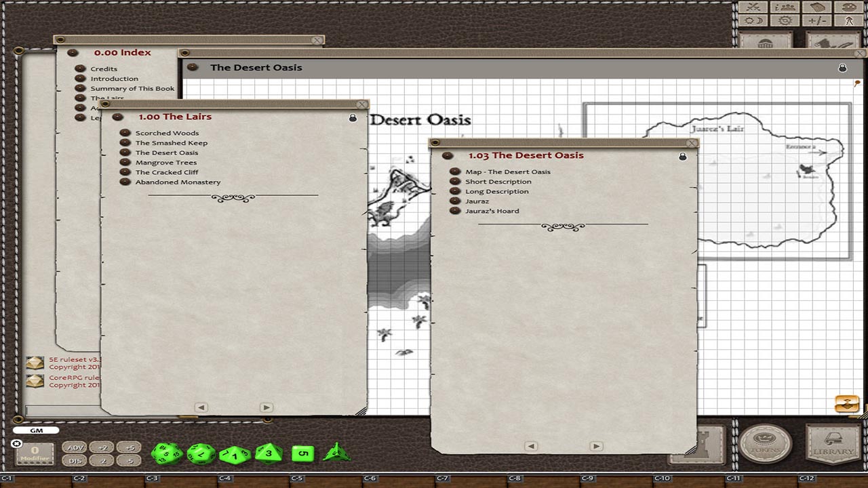Toggle the lock on 1.00 The Lairs window
The image size is (868, 488).
pyautogui.click(x=353, y=117)
